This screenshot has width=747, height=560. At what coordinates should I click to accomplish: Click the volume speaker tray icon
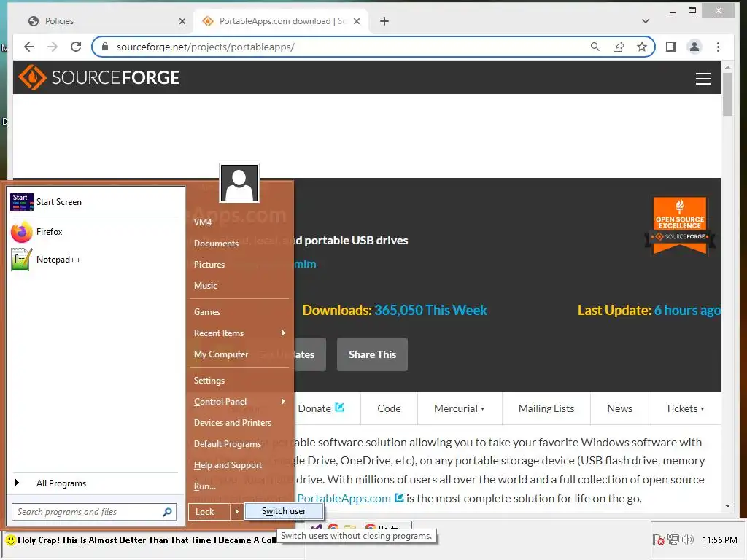point(687,540)
